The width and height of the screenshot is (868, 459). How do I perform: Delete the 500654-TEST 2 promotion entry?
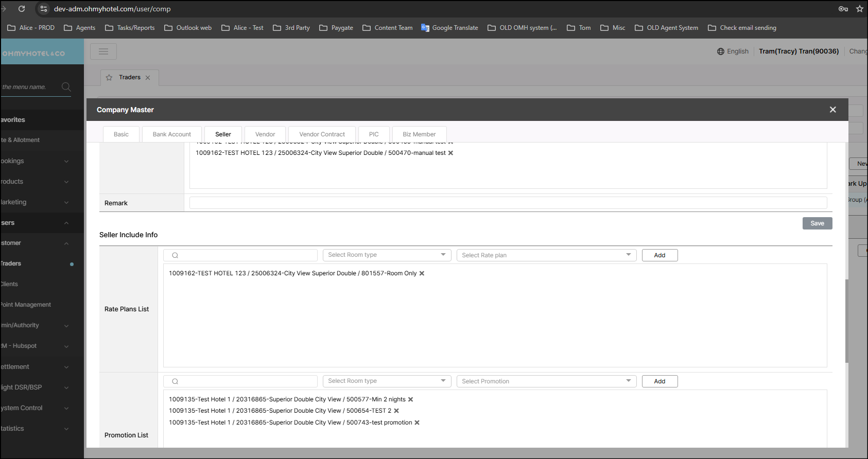coord(396,411)
